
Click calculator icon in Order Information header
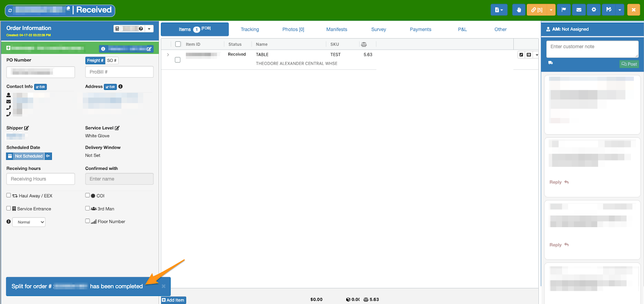[x=117, y=29]
